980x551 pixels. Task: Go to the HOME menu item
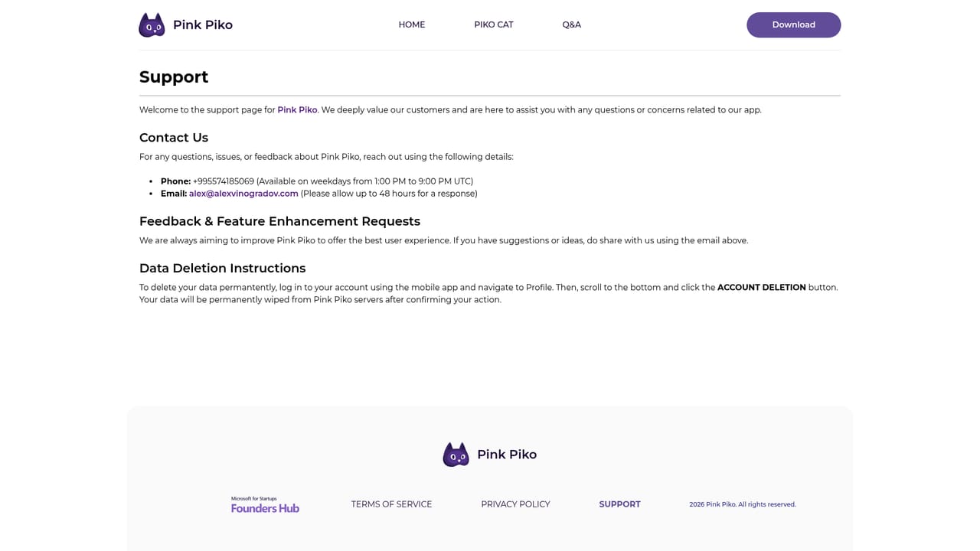[x=412, y=24]
